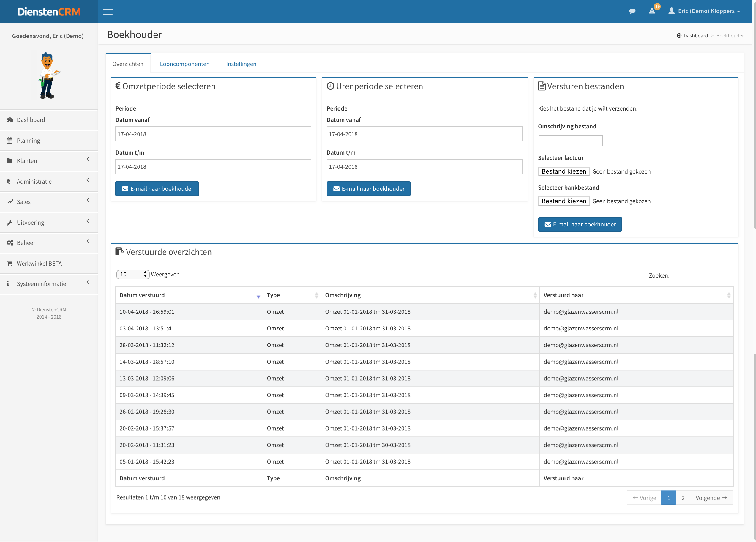Click E-mail naar boekhouder under Omzetperiode
756x542 pixels.
click(157, 189)
